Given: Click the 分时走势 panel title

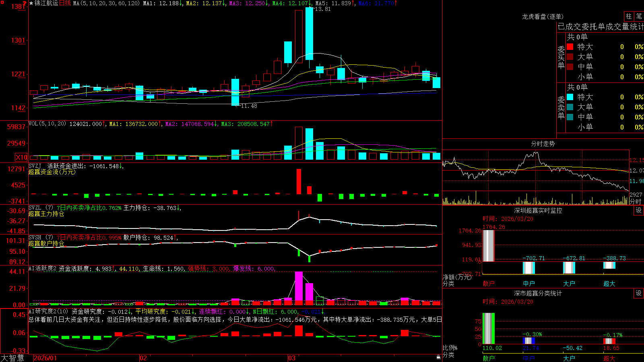Looking at the screenshot, I should point(543,144).
